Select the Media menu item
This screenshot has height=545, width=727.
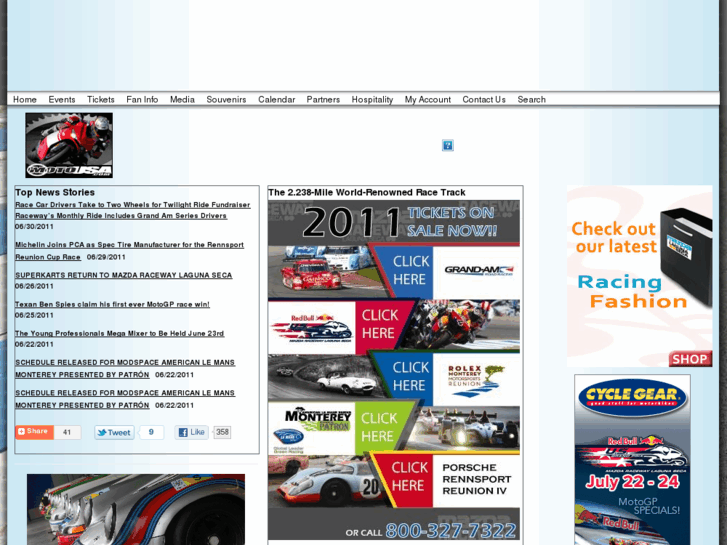click(182, 99)
